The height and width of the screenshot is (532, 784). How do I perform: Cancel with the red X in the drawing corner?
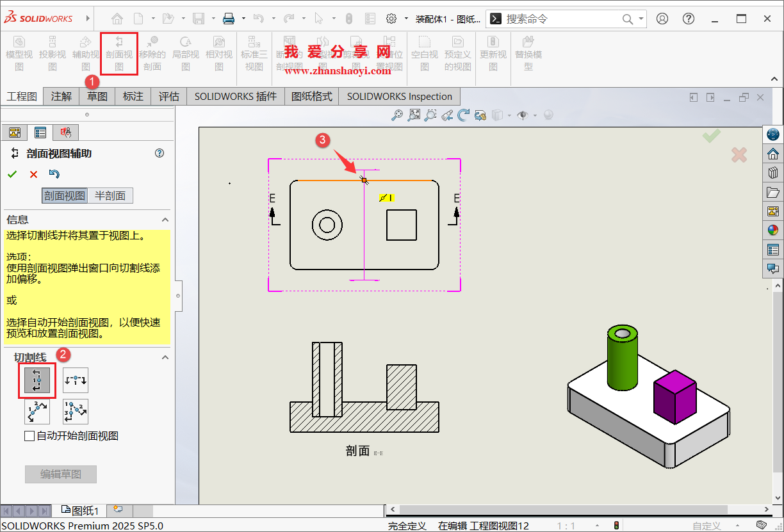click(x=739, y=155)
